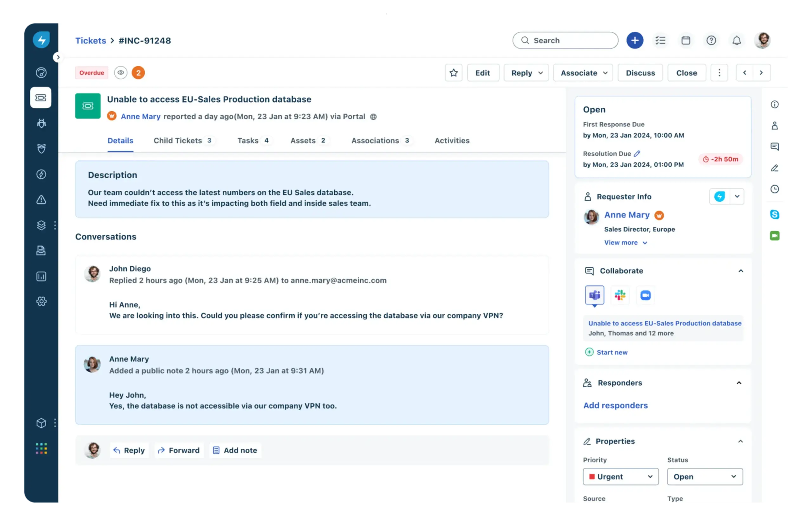Select Microsoft Teams in Collaborate panel
This screenshot has height=525, width=812.
(x=594, y=295)
